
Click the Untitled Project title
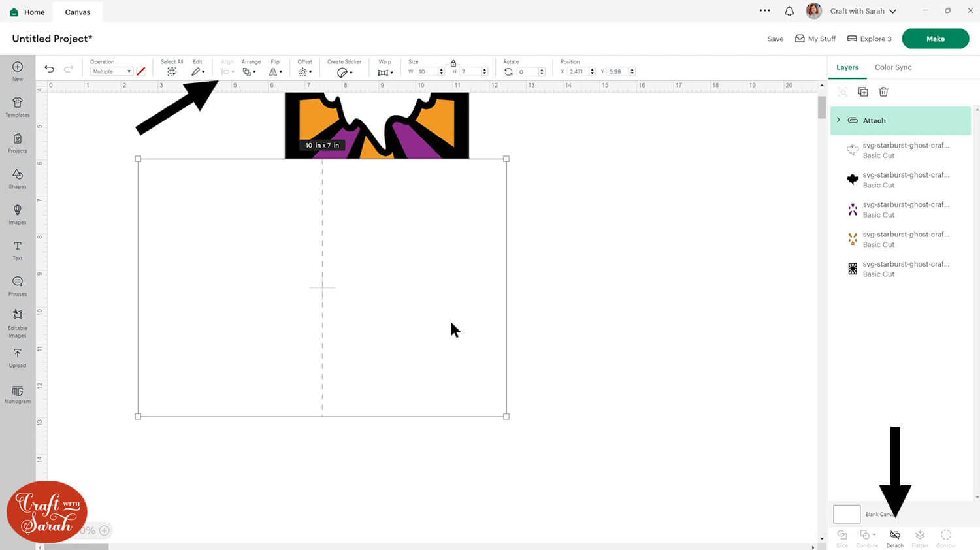pos(52,39)
